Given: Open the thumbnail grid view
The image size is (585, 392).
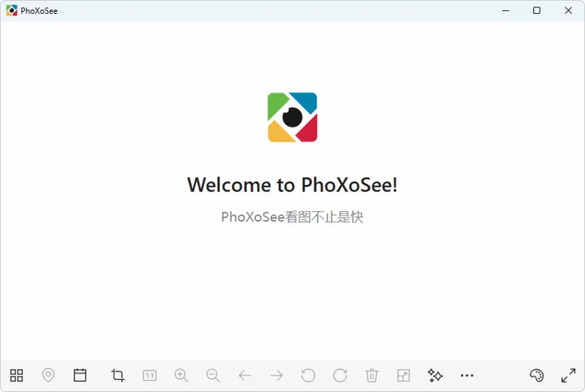Looking at the screenshot, I should coord(16,375).
